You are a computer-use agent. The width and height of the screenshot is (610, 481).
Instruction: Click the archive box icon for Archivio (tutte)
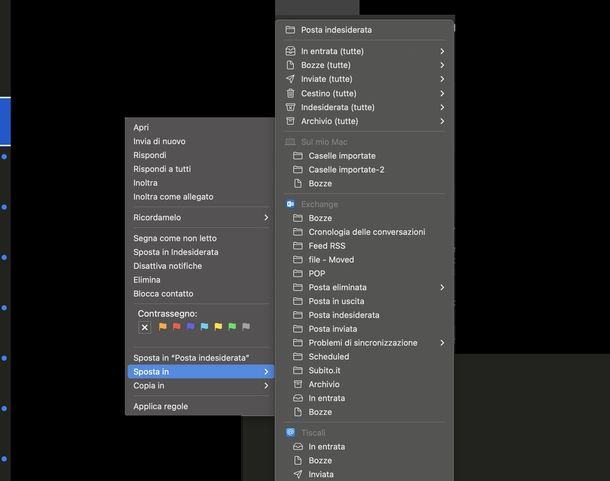290,121
